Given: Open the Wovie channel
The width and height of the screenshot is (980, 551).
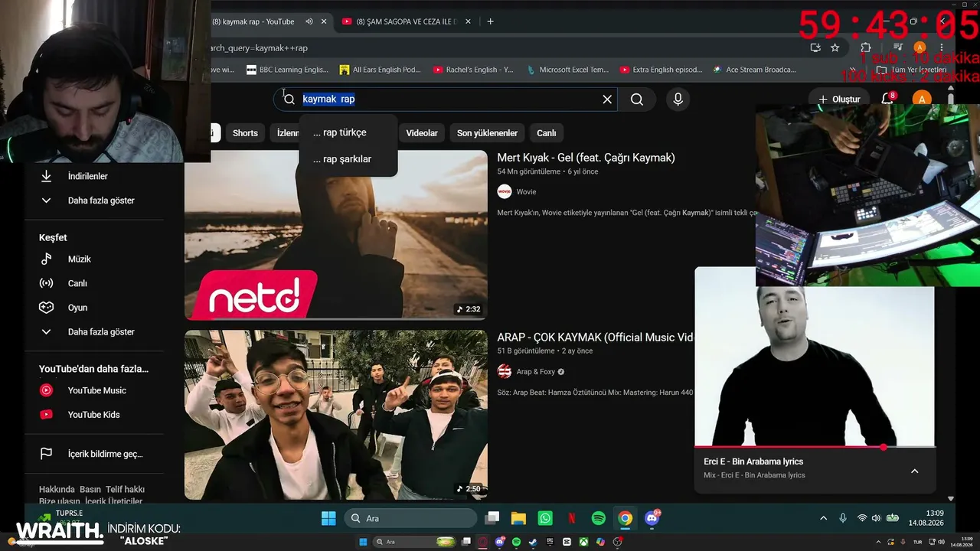Looking at the screenshot, I should pyautogui.click(x=526, y=192).
